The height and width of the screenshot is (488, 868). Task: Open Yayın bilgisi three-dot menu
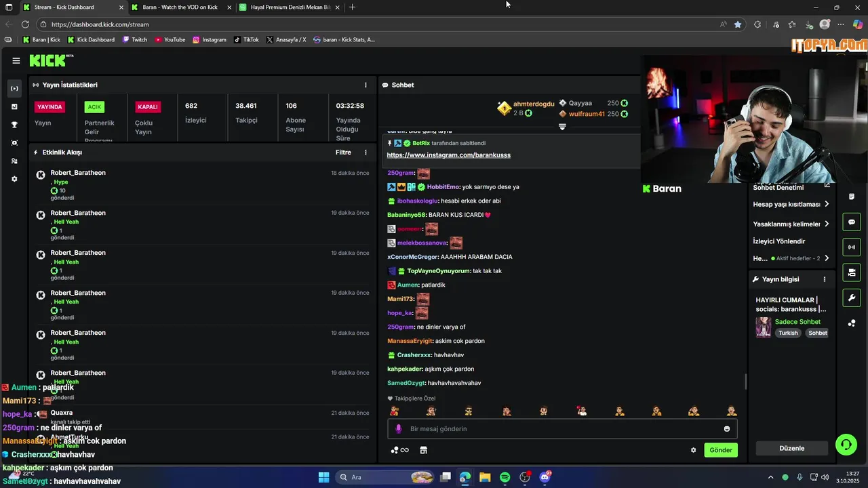825,279
